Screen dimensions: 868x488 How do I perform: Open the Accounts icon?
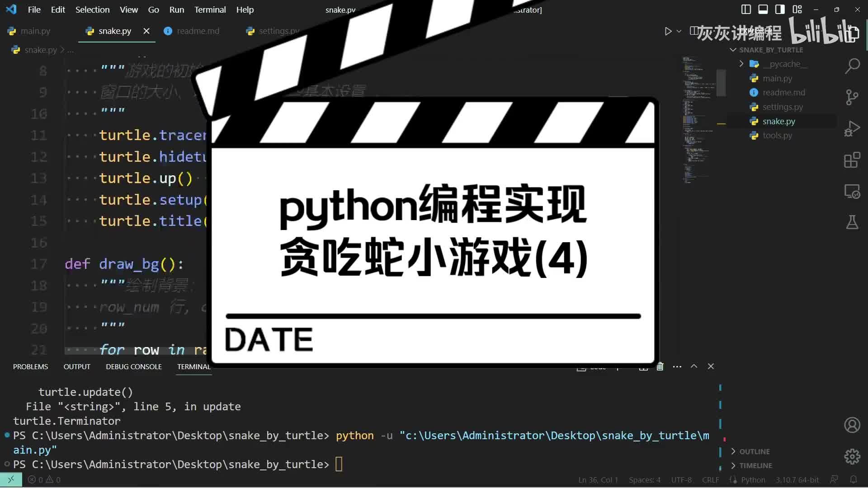tap(852, 425)
